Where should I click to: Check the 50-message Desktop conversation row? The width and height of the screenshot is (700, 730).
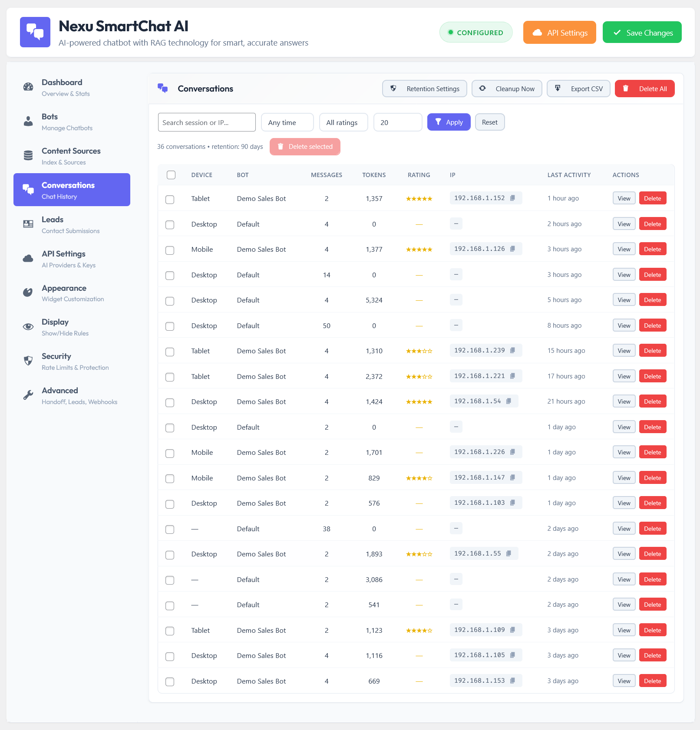(x=170, y=326)
